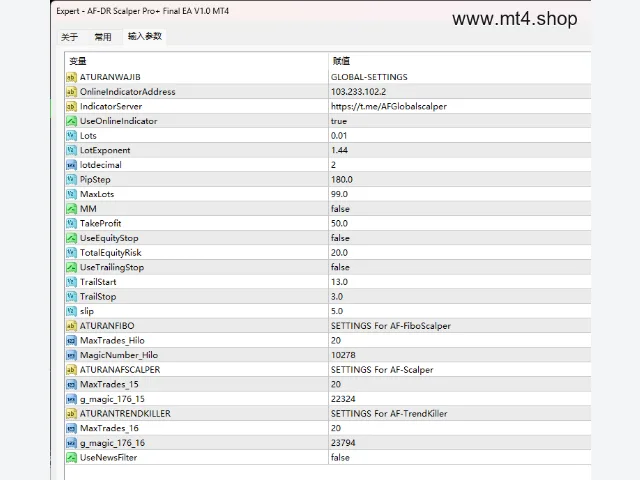Click the double-type icon beside TrailStart

click(71, 282)
